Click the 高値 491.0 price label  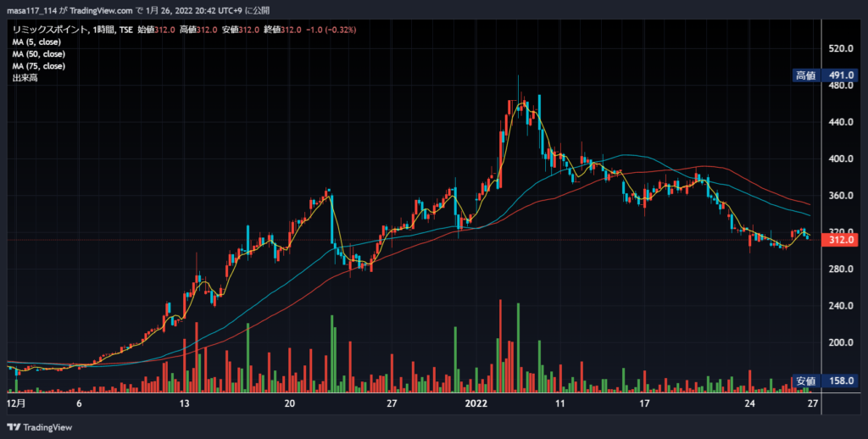825,75
